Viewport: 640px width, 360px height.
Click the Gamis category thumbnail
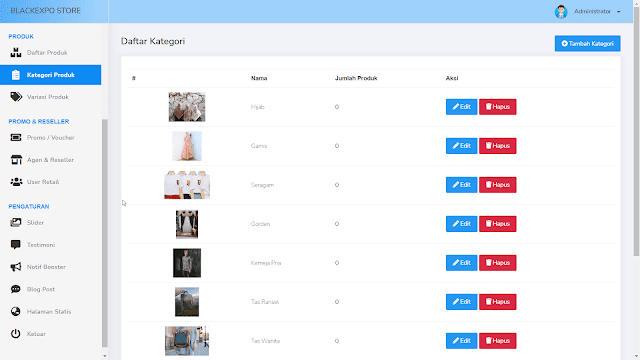(187, 146)
